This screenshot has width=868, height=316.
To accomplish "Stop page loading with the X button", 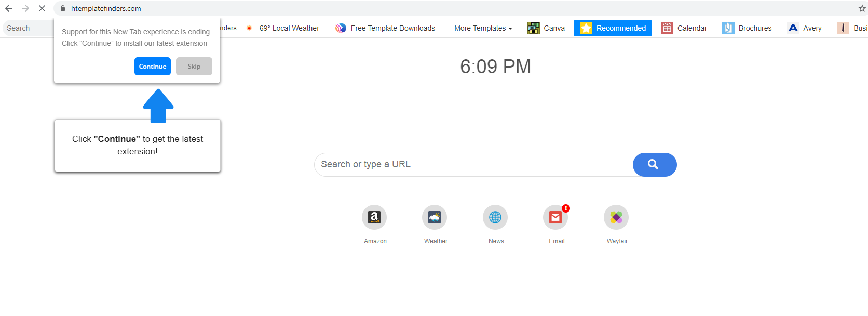I will click(x=42, y=8).
